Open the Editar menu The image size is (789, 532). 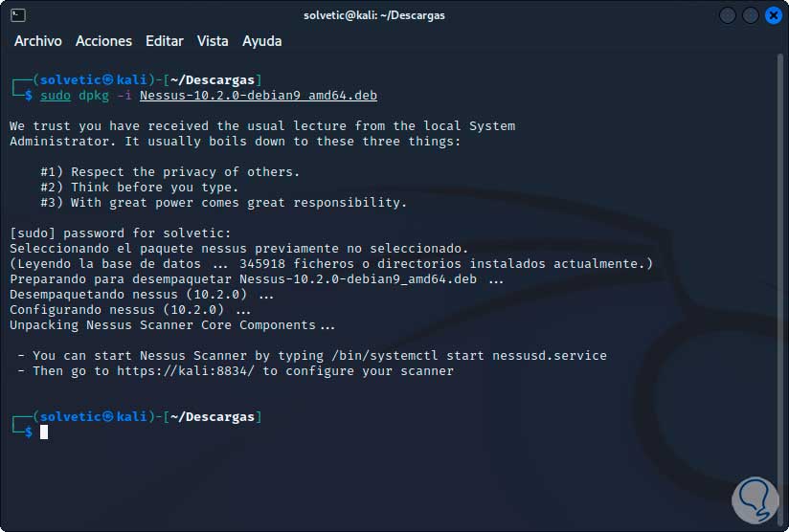165,41
